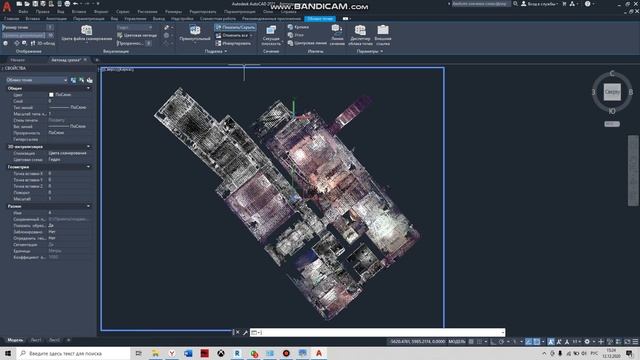Add a new layout with the plus tab
Screen dimensions: 640x360
(69, 340)
